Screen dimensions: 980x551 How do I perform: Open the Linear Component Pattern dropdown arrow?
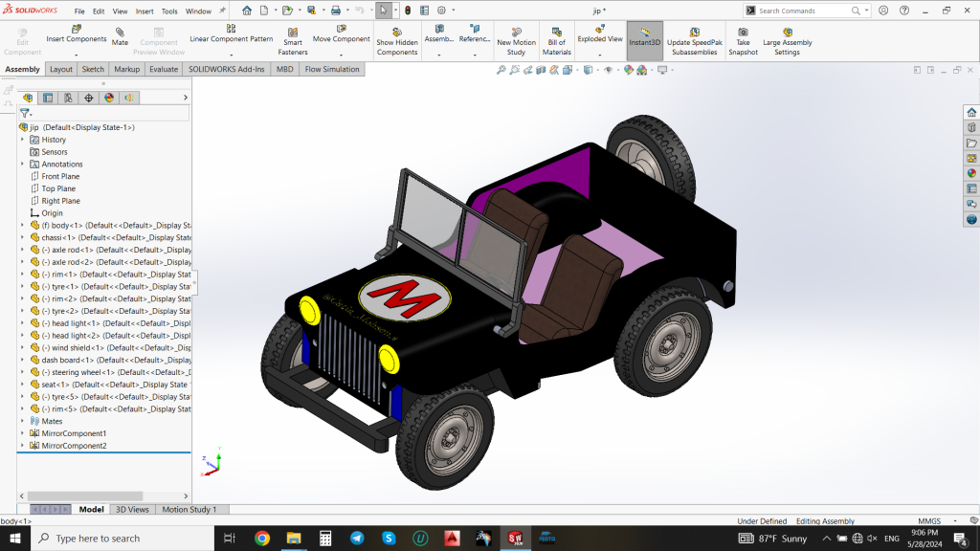pyautogui.click(x=232, y=55)
